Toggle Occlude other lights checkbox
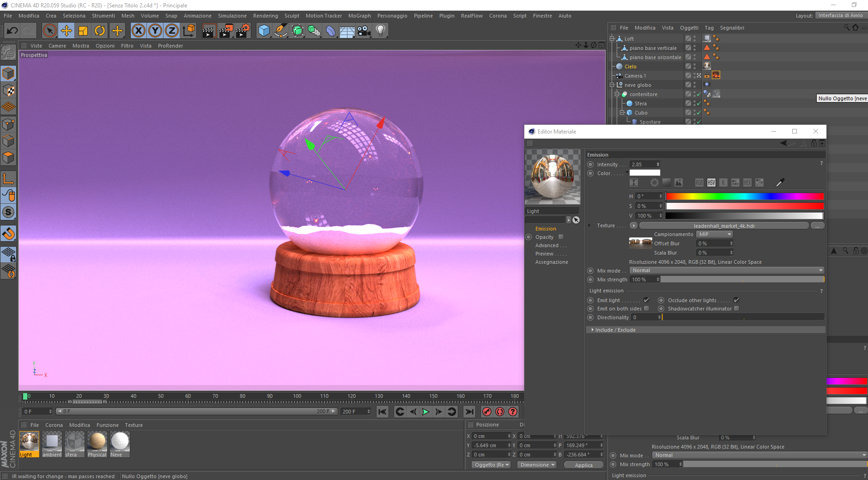Viewport: 868px width, 480px height. (736, 300)
